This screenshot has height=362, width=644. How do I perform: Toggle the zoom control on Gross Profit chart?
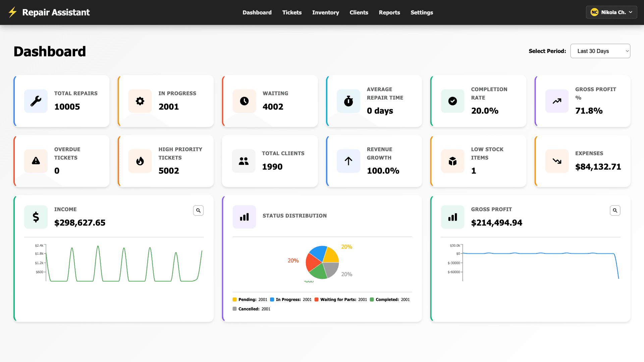pos(615,210)
